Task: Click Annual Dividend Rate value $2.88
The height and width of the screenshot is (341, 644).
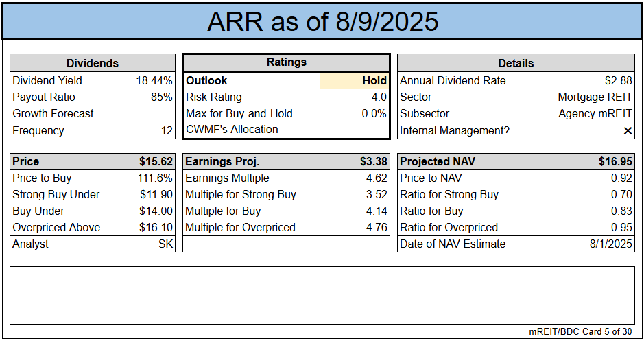Action: click(619, 80)
